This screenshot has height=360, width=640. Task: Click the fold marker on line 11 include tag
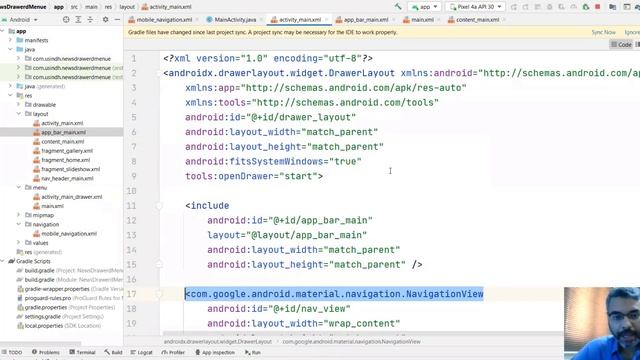[x=159, y=206]
